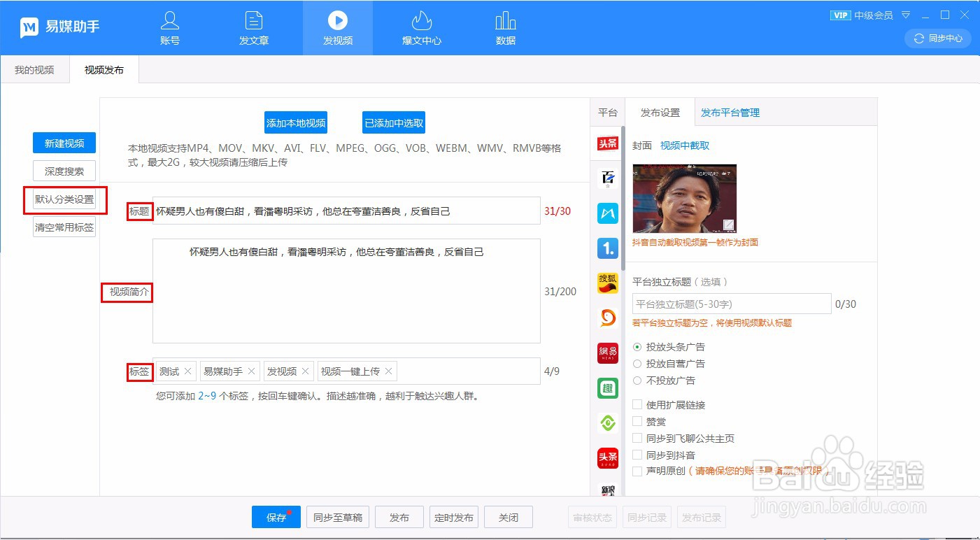Open the 数据 statistics section
The width and height of the screenshot is (980, 540).
[504, 28]
